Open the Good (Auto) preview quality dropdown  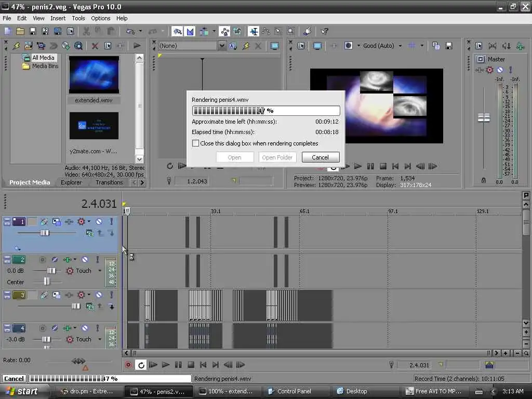coord(400,46)
